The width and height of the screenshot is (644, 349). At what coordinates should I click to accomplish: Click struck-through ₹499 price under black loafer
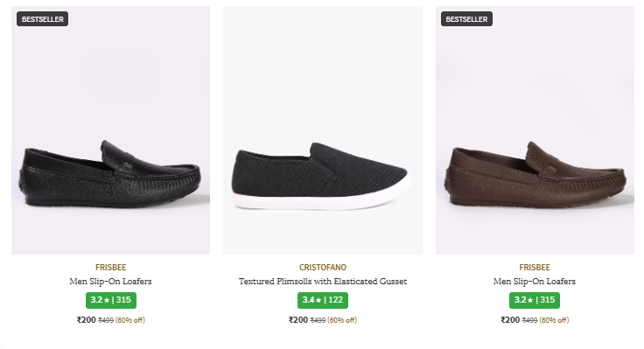(106, 320)
